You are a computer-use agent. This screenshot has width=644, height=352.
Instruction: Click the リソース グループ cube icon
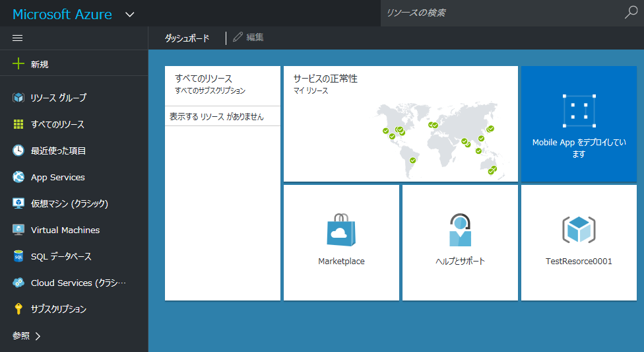click(x=18, y=98)
